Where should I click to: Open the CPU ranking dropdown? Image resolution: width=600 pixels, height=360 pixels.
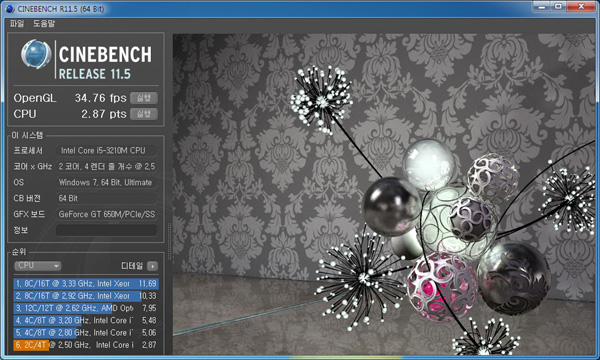tap(38, 266)
